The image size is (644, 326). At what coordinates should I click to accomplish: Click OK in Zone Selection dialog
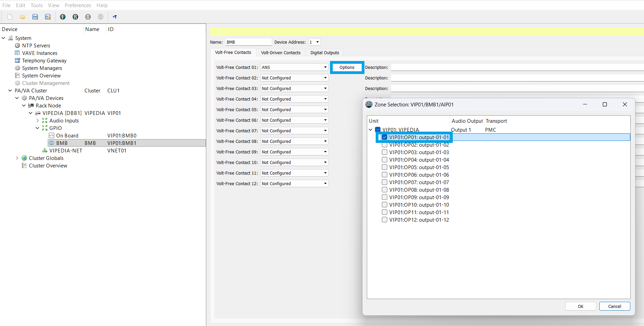pos(581,306)
